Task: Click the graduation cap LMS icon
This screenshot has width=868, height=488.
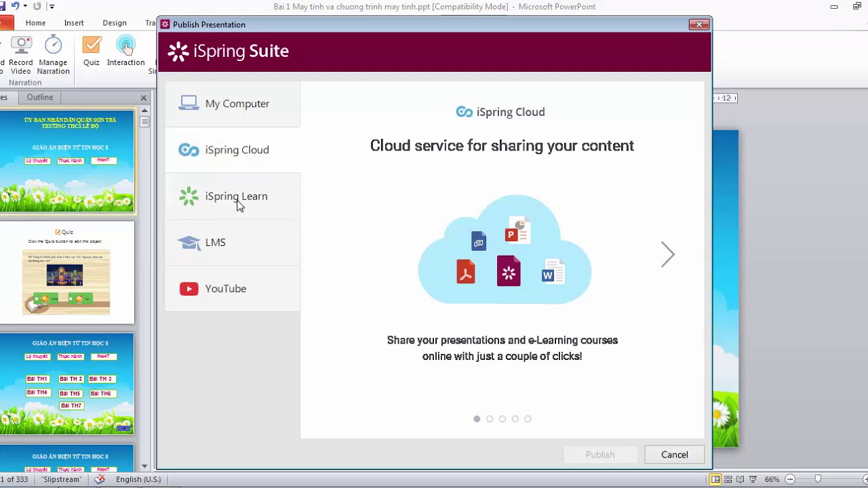Action: click(189, 242)
